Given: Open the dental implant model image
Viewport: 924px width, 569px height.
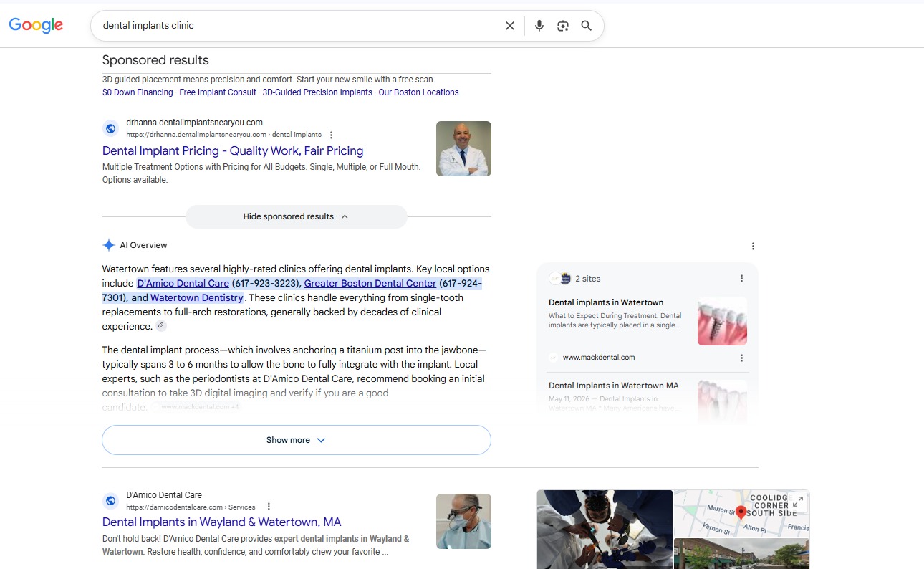Looking at the screenshot, I should (722, 321).
